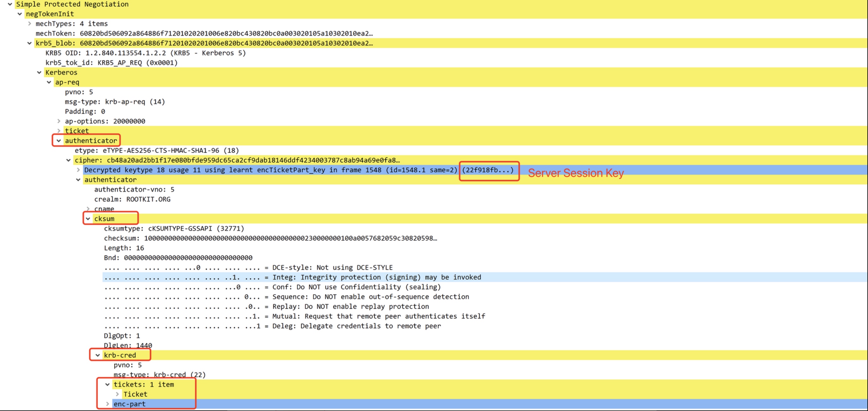The height and width of the screenshot is (411, 868).
Task: Expand the mechTypes: 4 items row
Action: pos(30,24)
